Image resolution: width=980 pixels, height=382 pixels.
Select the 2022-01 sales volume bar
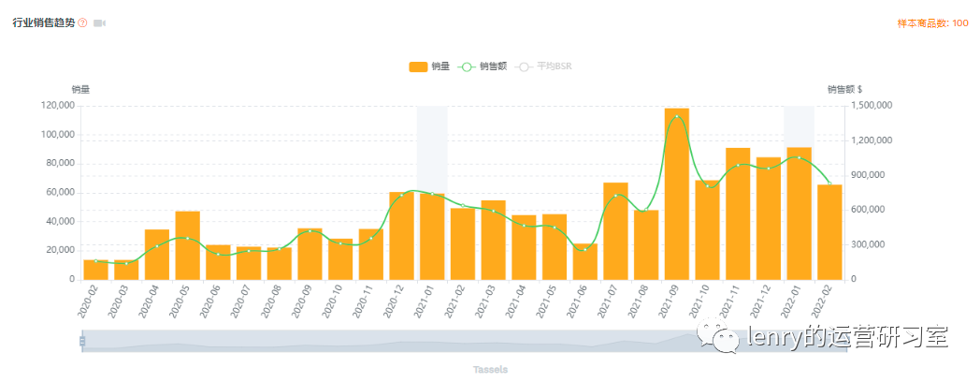[x=800, y=213]
